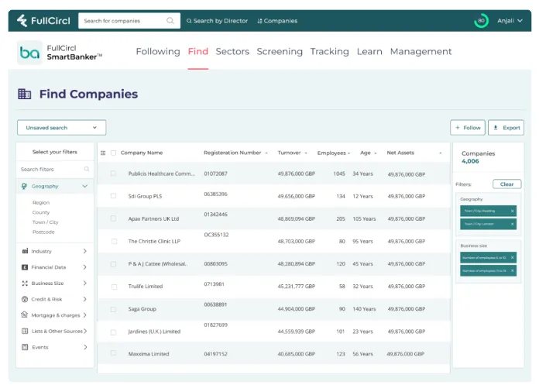The height and width of the screenshot is (392, 539).
Task: Click the Credit & Risk gauge icon
Action: pyautogui.click(x=25, y=299)
